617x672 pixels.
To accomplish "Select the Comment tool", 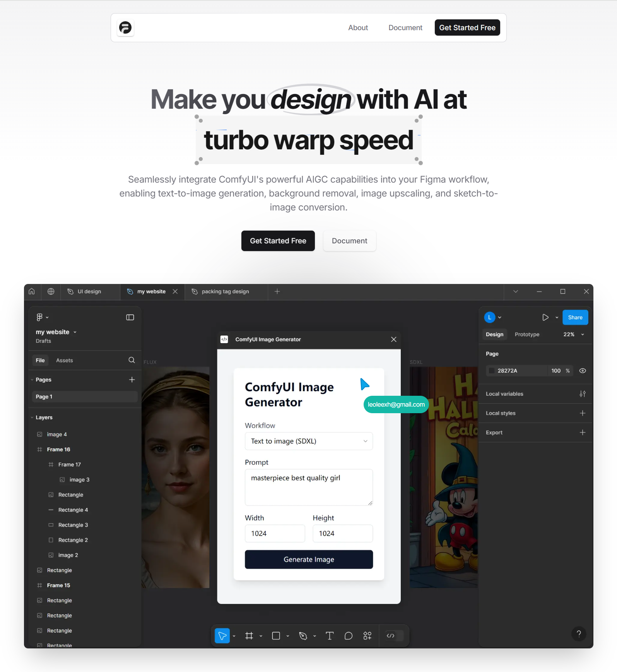I will (x=349, y=636).
